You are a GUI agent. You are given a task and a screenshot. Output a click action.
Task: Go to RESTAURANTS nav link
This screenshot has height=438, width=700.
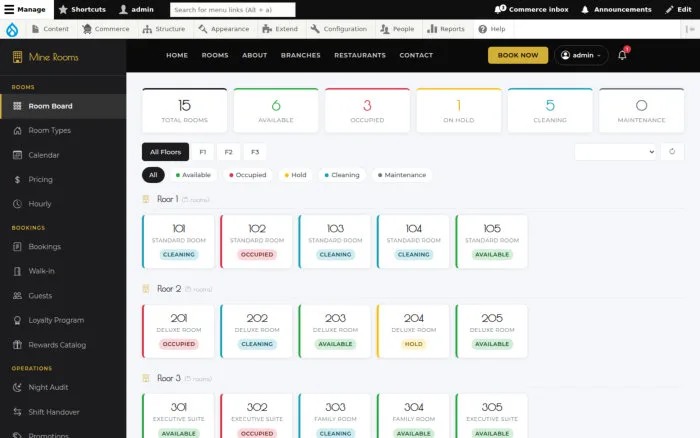coord(360,55)
